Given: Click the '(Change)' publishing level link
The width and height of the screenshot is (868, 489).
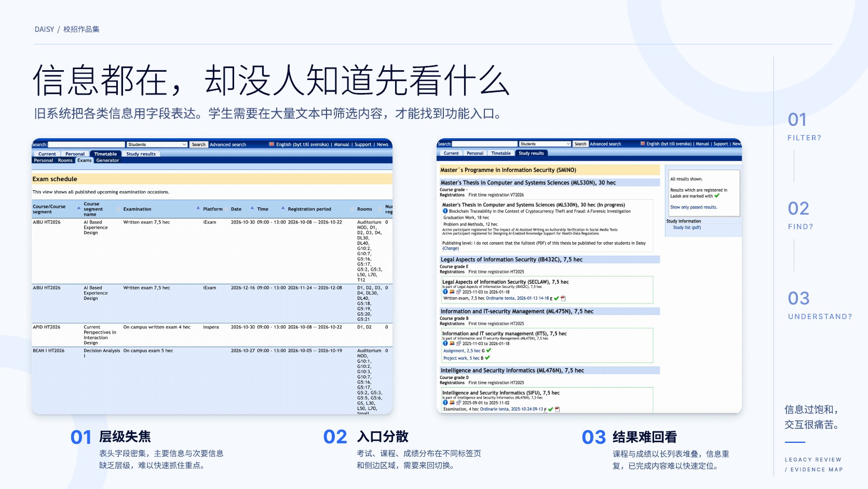Looking at the screenshot, I should click(451, 248).
